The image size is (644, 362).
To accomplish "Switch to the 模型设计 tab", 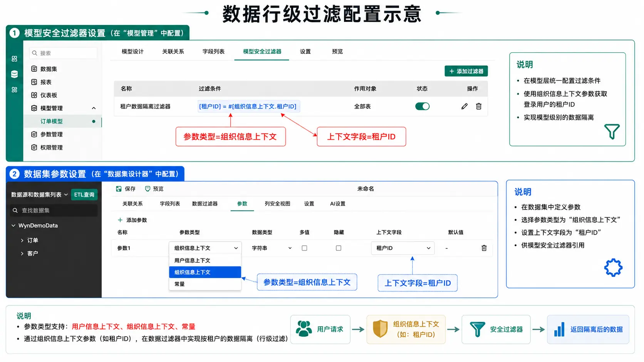I will 132,52.
